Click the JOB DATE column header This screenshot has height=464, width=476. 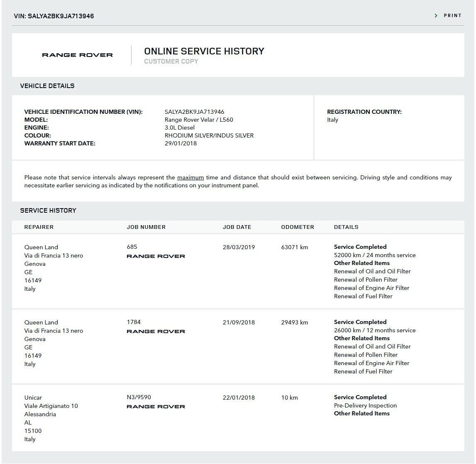(x=237, y=227)
